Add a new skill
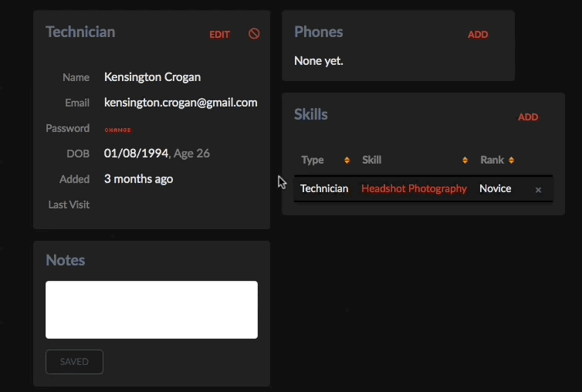Viewport: 582px width, 392px height. click(528, 117)
